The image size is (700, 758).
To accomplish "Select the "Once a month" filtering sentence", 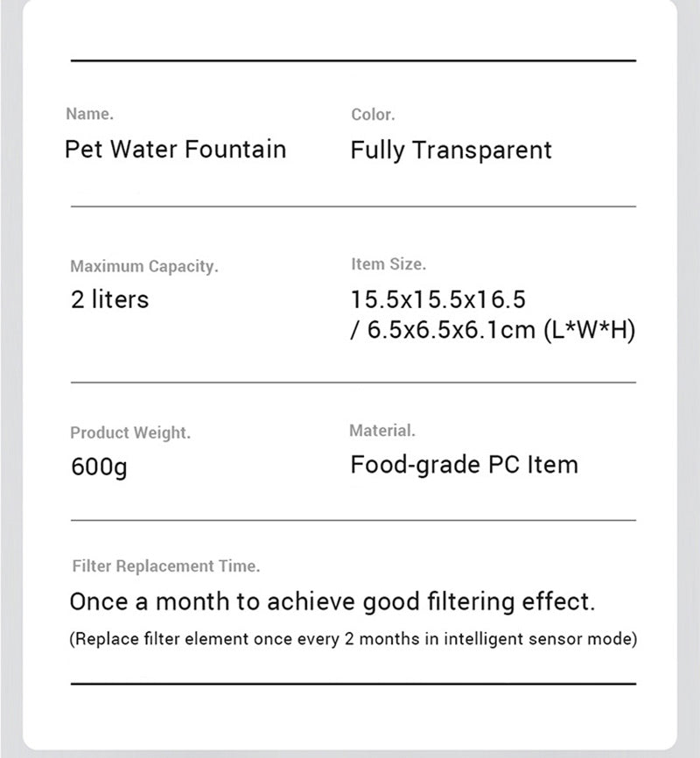I will click(332, 602).
